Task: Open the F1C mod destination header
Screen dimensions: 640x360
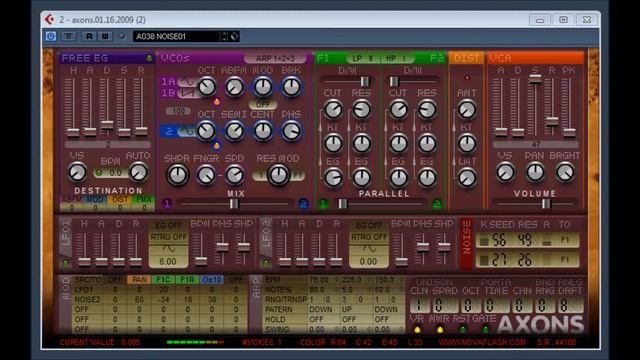Action: click(163, 280)
